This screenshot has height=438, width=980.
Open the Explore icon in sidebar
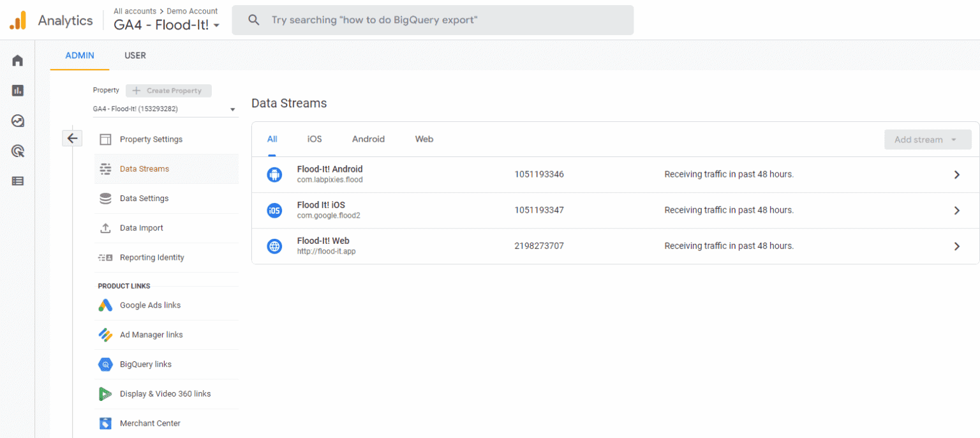(18, 121)
